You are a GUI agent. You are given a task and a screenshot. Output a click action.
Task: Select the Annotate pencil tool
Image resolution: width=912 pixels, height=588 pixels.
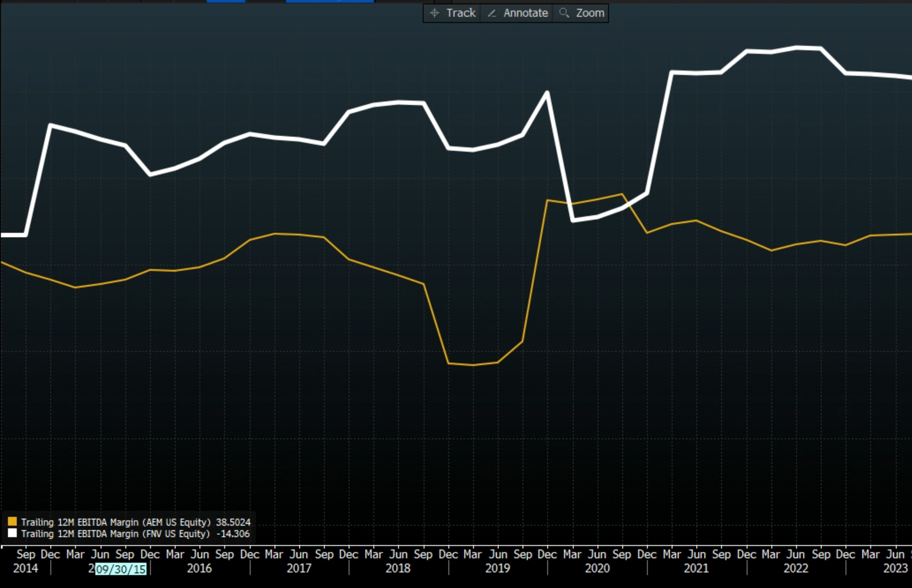tap(518, 13)
